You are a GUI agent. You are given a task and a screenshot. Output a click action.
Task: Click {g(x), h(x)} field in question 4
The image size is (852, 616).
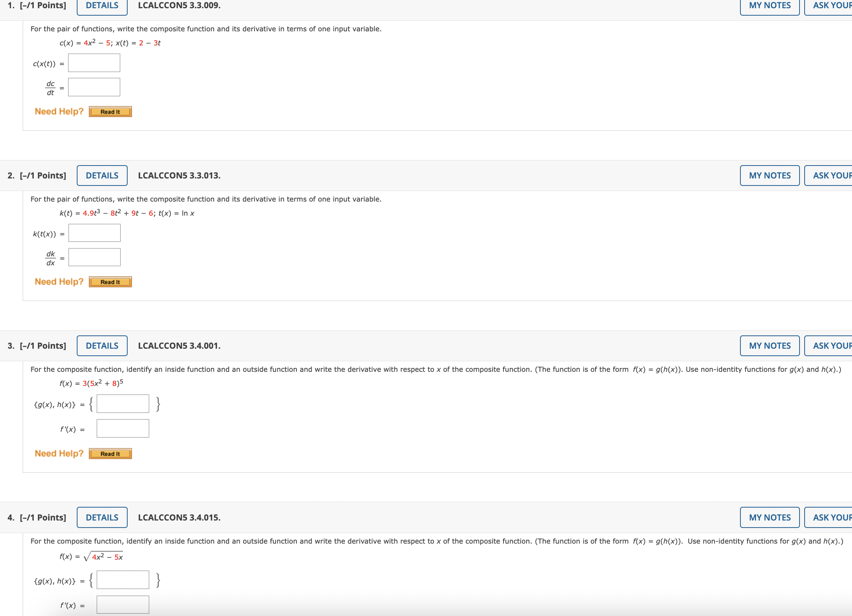tap(123, 580)
